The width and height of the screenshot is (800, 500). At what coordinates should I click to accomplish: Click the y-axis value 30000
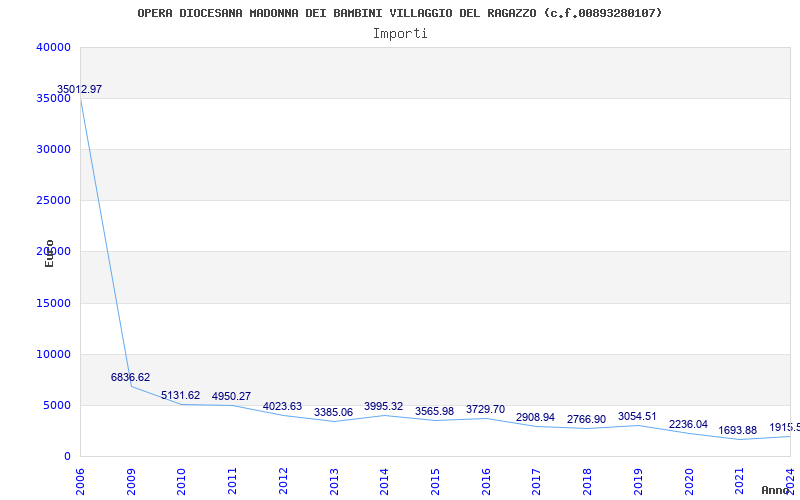53,149
